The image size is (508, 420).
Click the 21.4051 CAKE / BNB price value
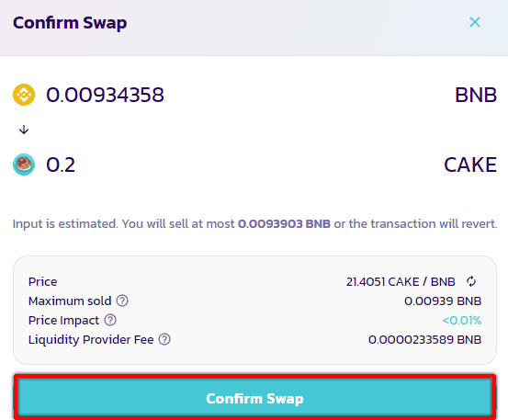(x=401, y=281)
